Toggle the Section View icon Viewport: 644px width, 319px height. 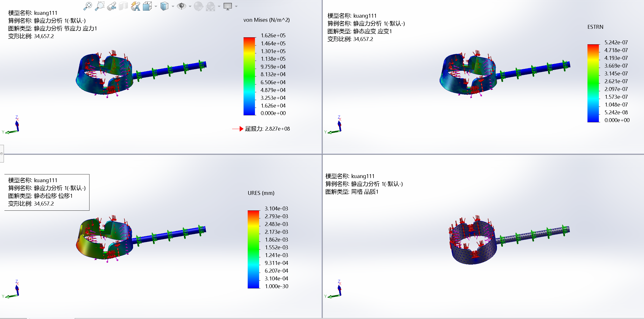click(123, 6)
